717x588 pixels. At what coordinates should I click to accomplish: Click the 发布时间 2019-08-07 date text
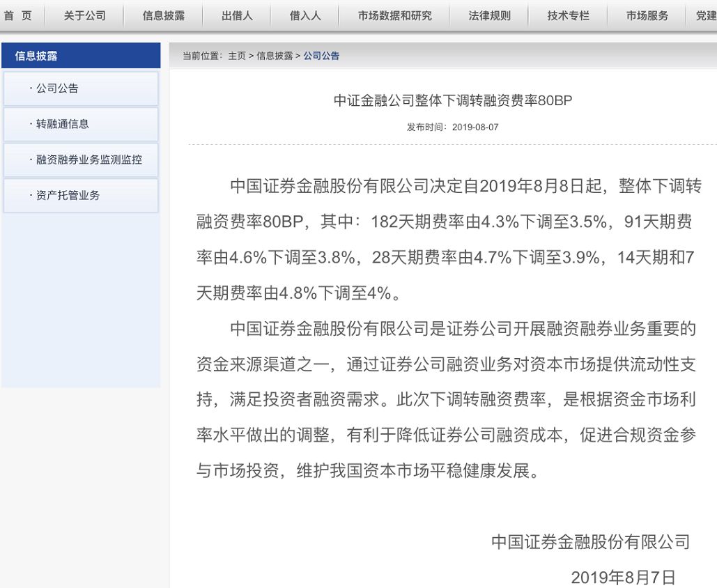[x=453, y=127]
